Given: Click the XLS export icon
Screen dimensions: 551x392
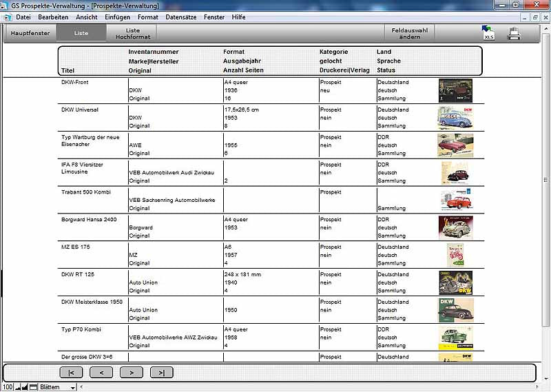Looking at the screenshot, I should (x=488, y=33).
